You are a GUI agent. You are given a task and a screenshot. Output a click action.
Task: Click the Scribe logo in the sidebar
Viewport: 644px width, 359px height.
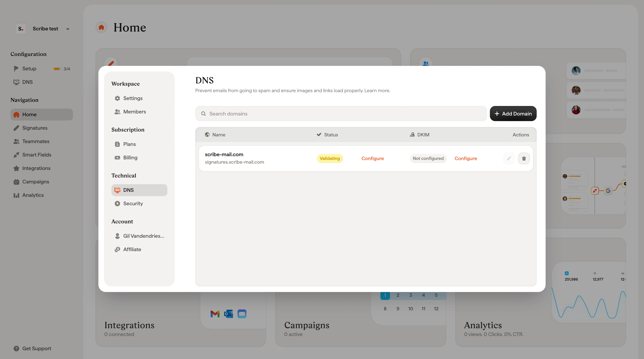pos(21,29)
